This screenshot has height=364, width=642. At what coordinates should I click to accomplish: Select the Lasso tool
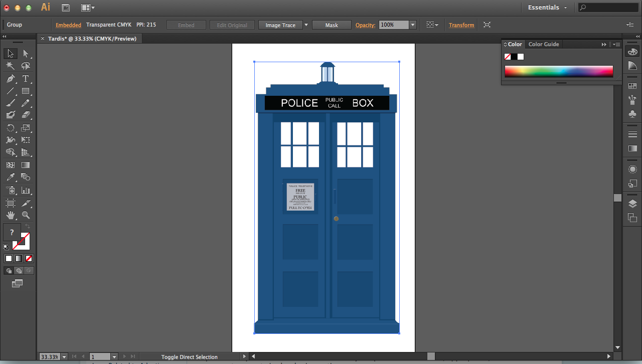26,66
